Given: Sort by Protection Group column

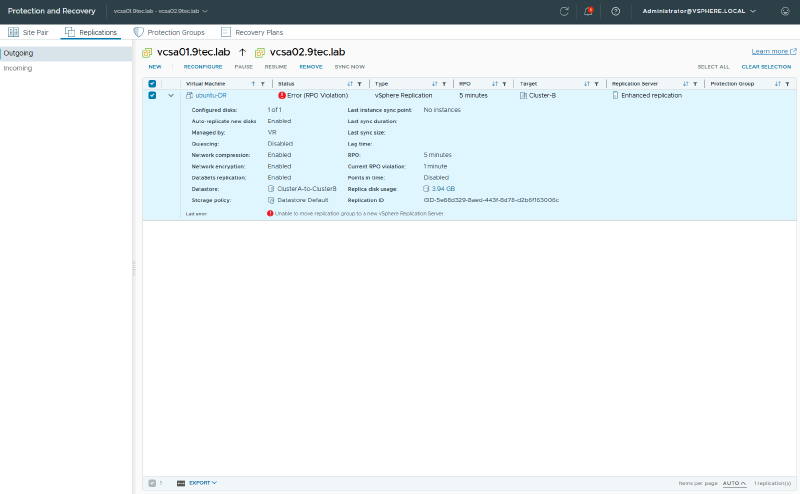Looking at the screenshot, I should coord(778,84).
